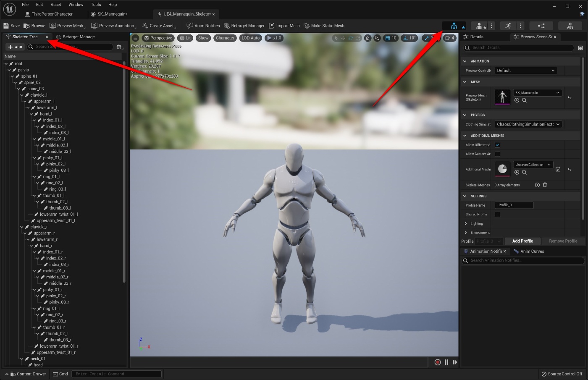Click the Enter Console Command input field

click(116, 374)
